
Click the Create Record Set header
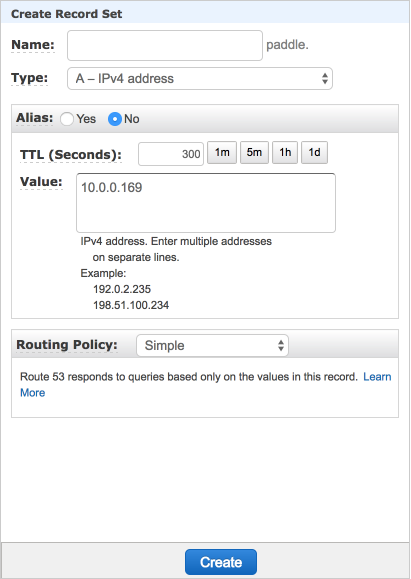tap(66, 14)
